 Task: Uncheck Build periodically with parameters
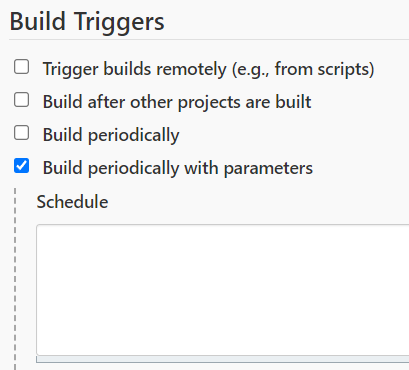pyautogui.click(x=21, y=166)
